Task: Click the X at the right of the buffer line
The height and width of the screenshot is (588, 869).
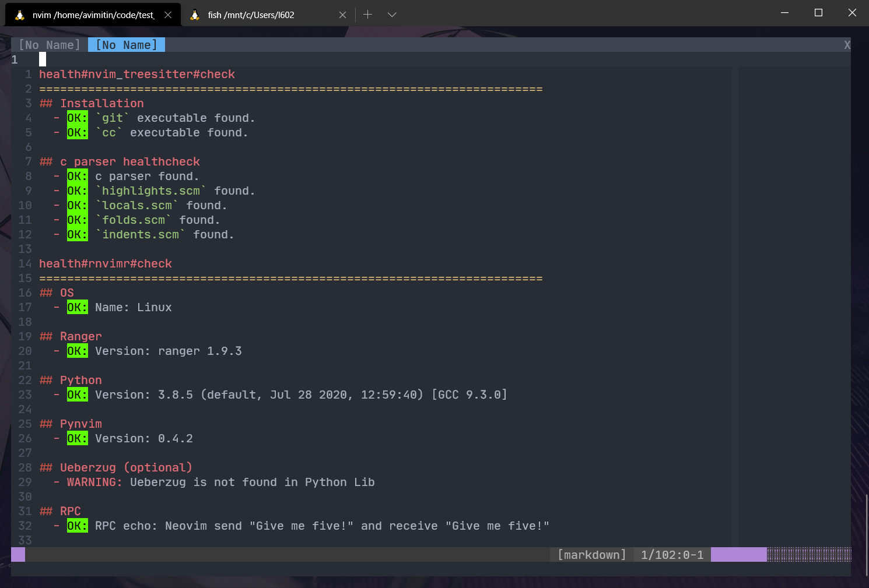Action: coord(847,44)
